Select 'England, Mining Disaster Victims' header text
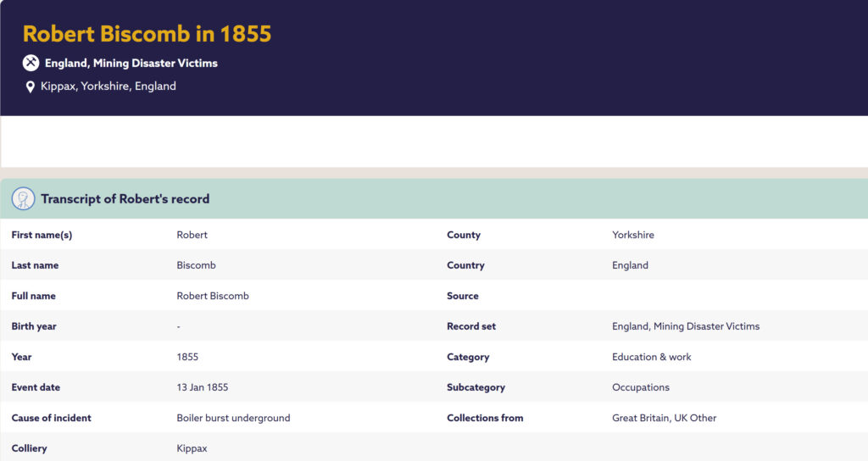The width and height of the screenshot is (868, 461). pyautogui.click(x=131, y=64)
